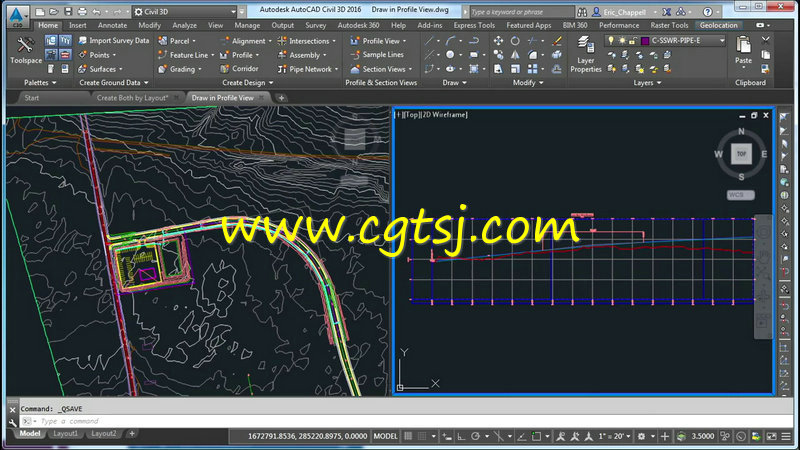Click the Workspace Switching gear in status bar
This screenshot has width=800, height=450.
[641, 436]
